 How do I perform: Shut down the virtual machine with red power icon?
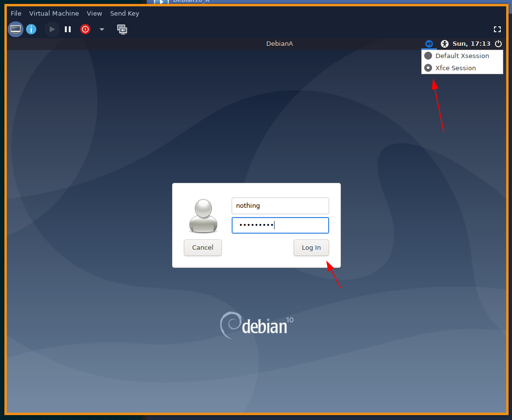[85, 29]
